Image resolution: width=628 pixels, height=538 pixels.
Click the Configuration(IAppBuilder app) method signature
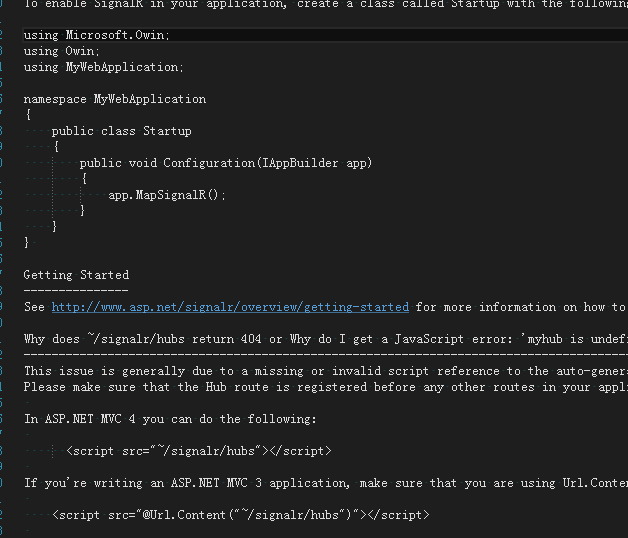click(x=226, y=163)
